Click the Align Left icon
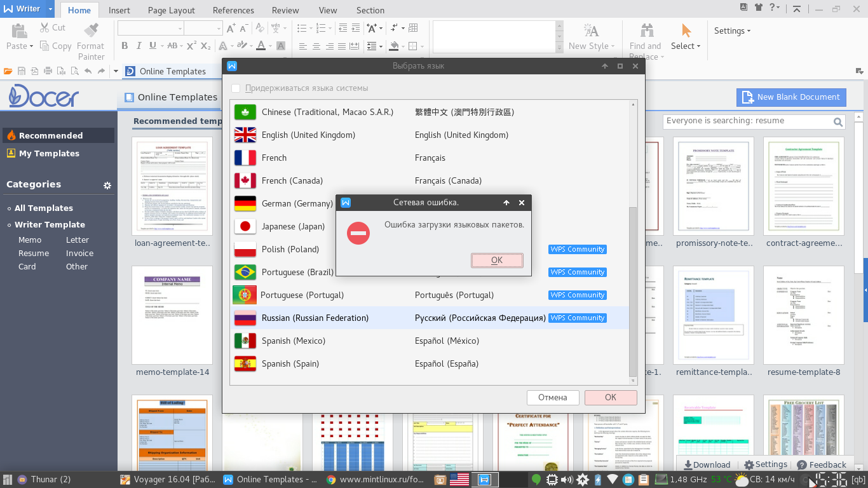Image resolution: width=868 pixels, height=488 pixels. [x=302, y=46]
